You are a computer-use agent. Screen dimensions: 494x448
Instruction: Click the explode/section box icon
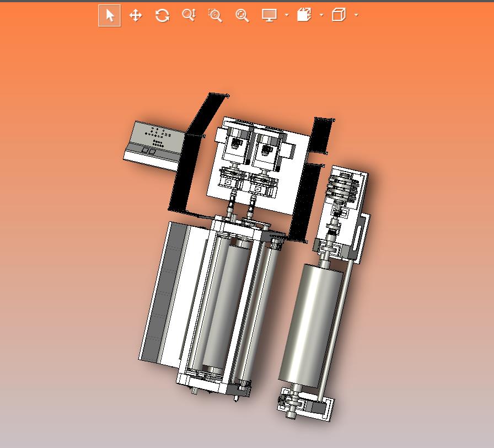(304, 15)
